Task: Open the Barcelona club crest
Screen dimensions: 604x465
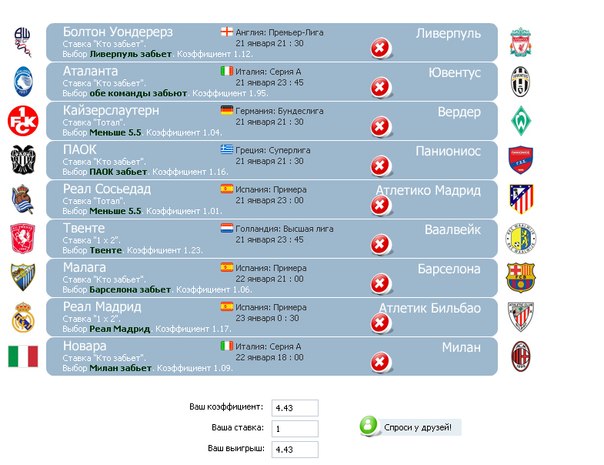Action: [520, 278]
